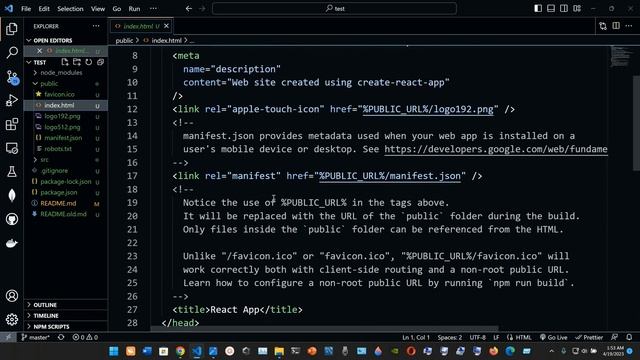Click the command center search box
Screen dimensions: 640x360
[334, 9]
